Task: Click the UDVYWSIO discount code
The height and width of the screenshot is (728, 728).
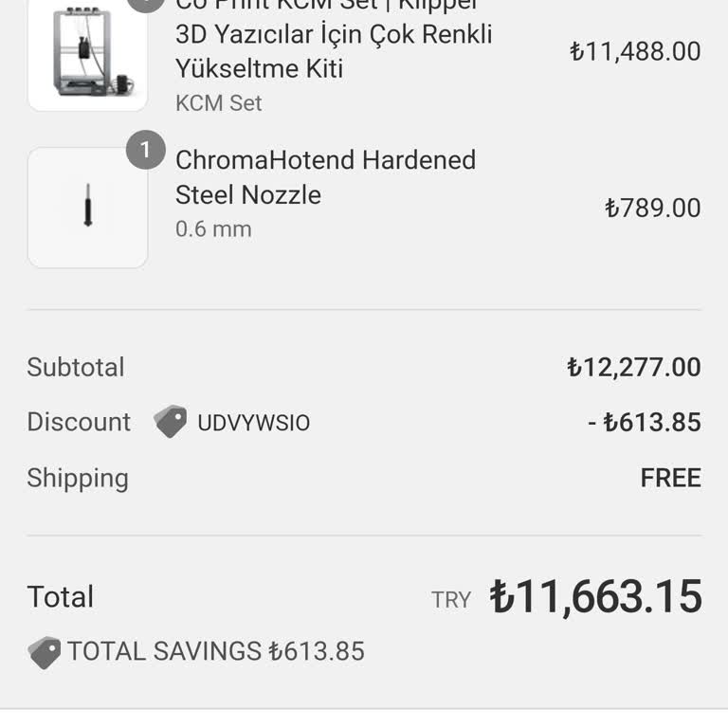Action: point(253,423)
